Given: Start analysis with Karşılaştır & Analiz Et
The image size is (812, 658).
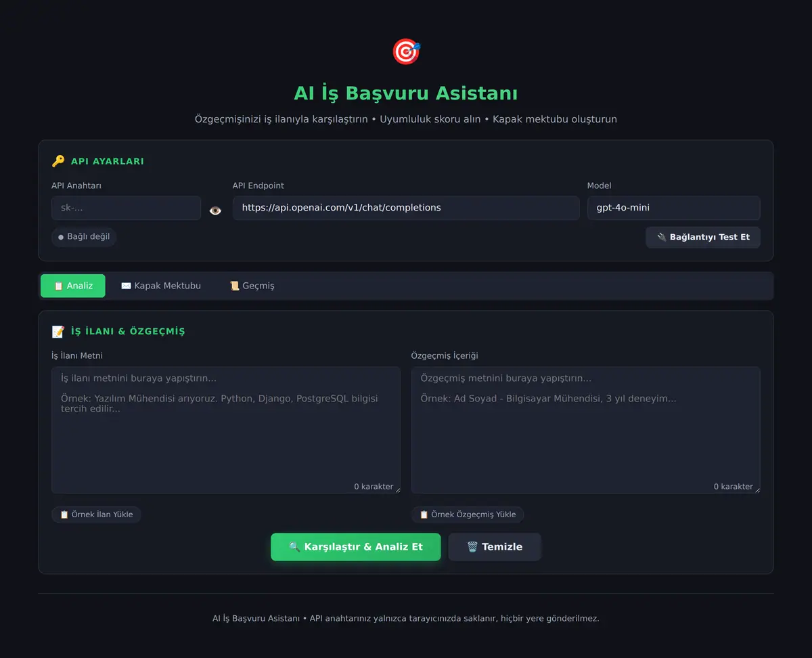Looking at the screenshot, I should pos(356,547).
